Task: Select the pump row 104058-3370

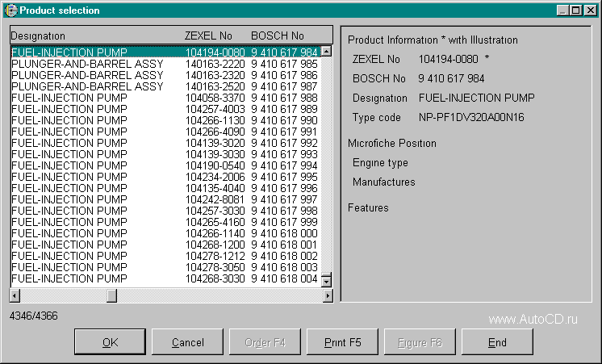Action: click(165, 98)
